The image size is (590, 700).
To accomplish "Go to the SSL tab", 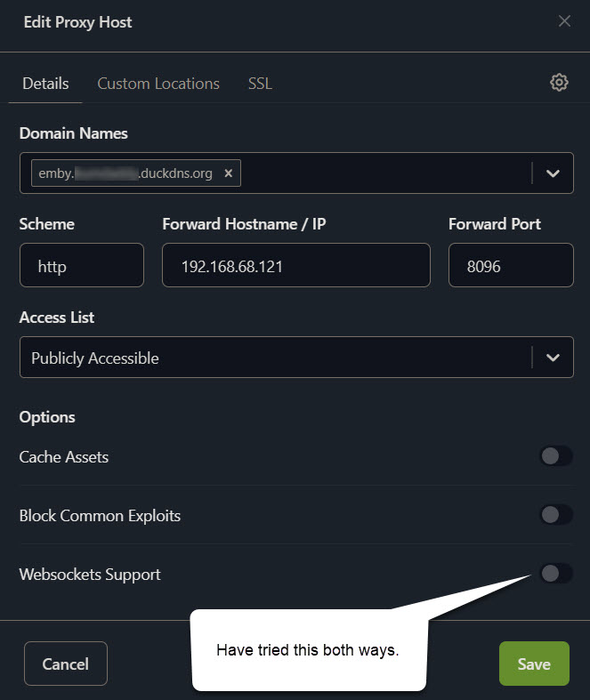I will point(260,84).
